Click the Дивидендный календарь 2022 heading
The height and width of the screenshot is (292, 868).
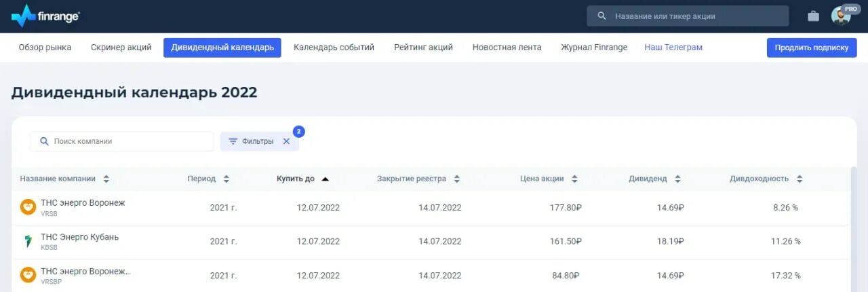(134, 92)
